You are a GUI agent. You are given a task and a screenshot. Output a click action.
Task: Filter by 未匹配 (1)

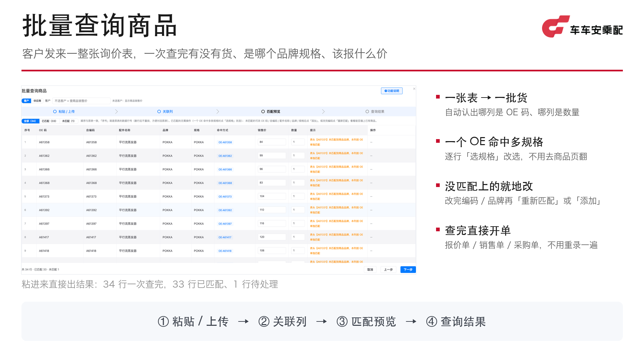pos(68,121)
